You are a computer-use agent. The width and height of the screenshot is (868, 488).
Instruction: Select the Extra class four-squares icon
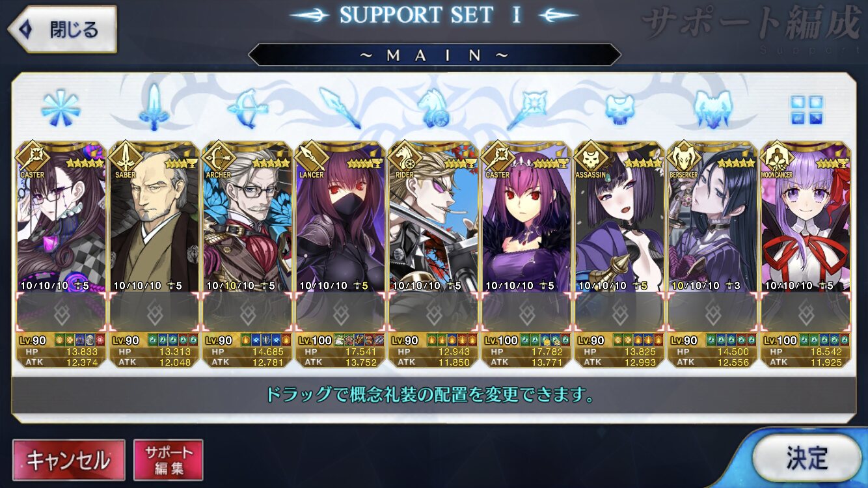tap(807, 110)
